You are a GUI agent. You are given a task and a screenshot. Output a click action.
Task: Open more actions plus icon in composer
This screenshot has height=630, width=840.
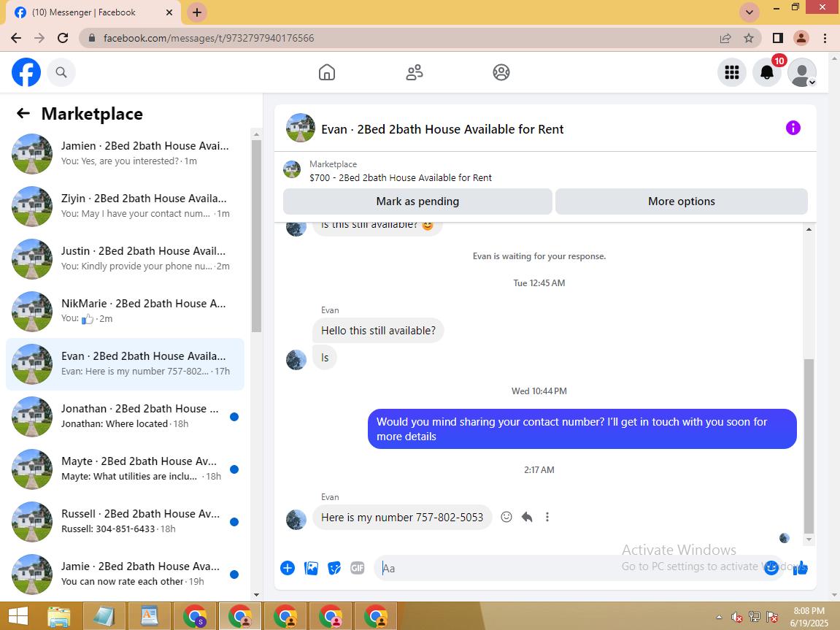pyautogui.click(x=288, y=568)
